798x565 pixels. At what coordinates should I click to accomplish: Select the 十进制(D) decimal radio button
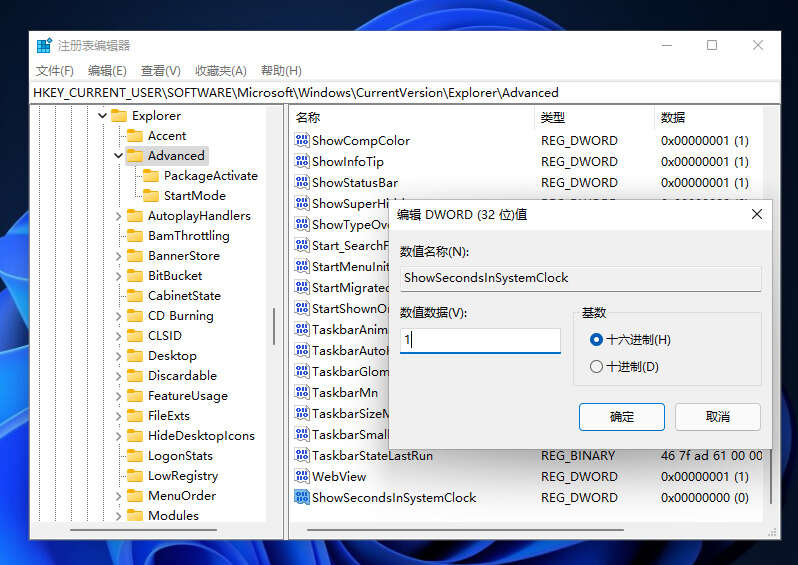596,366
